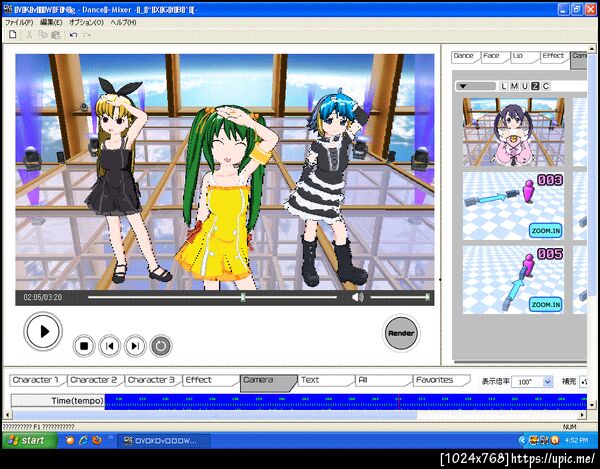Switch to the Lip tab
The image size is (600, 469).
[523, 56]
